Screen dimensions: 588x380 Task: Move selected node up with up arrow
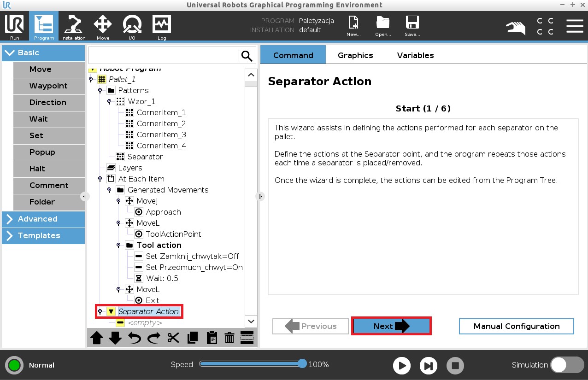[97, 338]
